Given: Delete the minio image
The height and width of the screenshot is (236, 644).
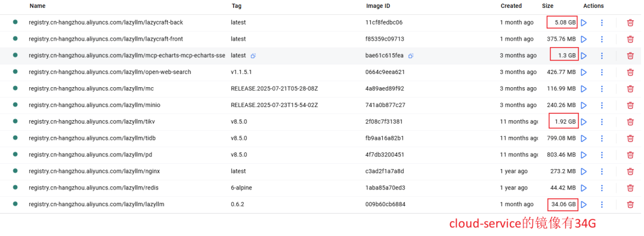Looking at the screenshot, I should coord(630,105).
